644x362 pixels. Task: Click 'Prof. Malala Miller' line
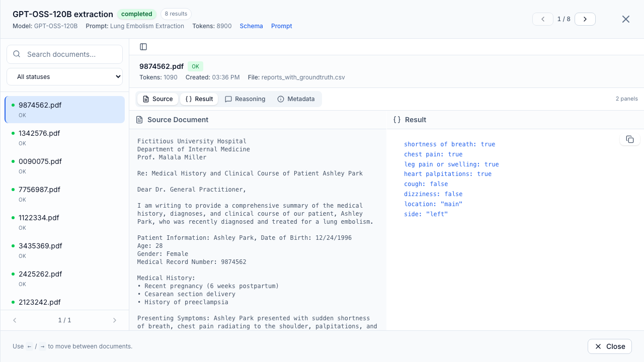pos(172,157)
